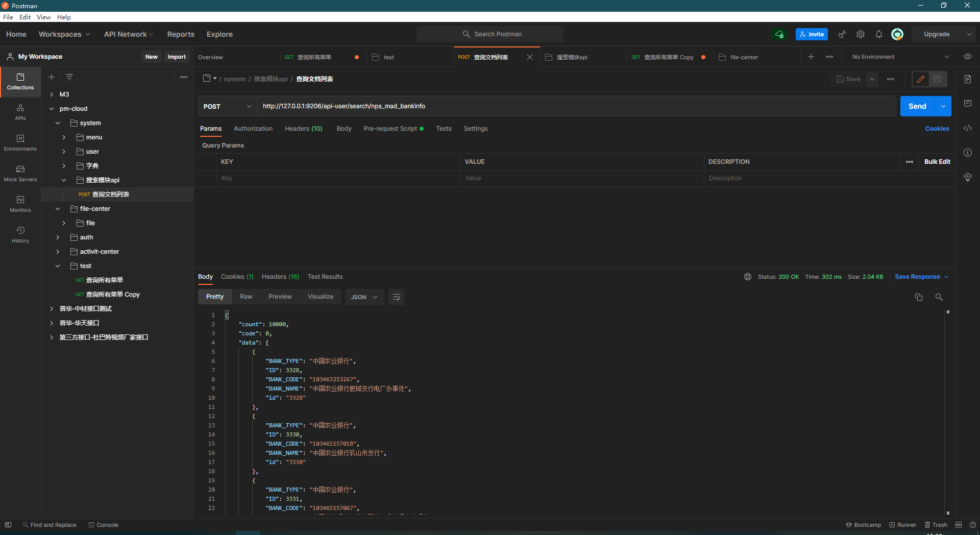Open the Monitors sidebar panel
This screenshot has width=980, height=535.
point(20,204)
